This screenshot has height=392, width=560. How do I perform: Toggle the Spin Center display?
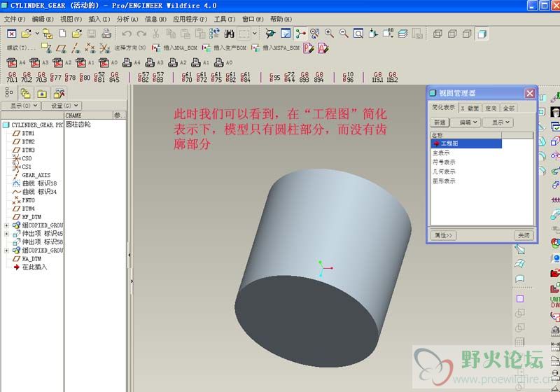click(x=300, y=34)
